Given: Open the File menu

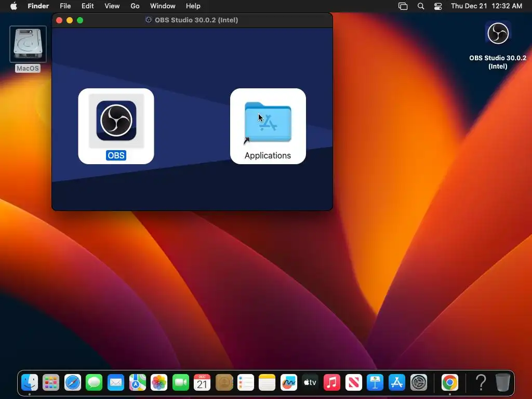Looking at the screenshot, I should coord(65,6).
